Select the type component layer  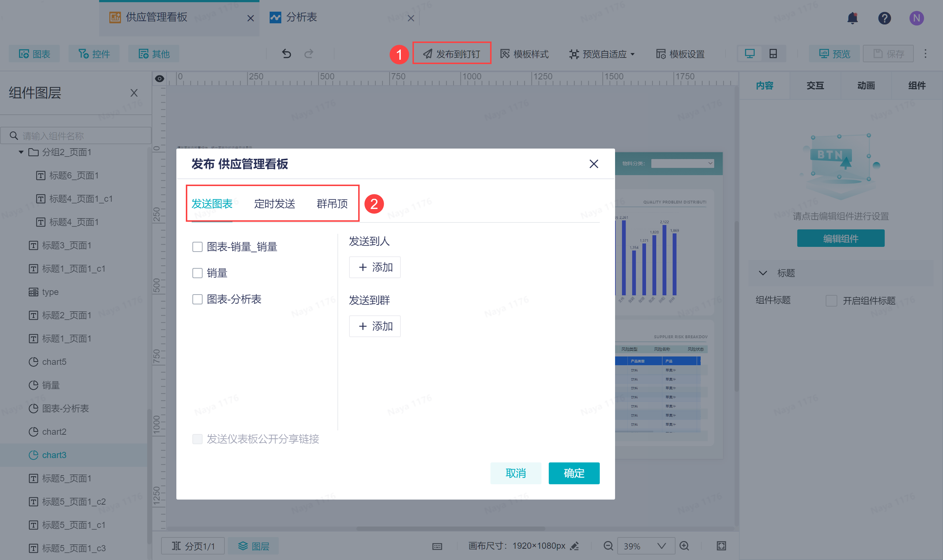coord(74,292)
